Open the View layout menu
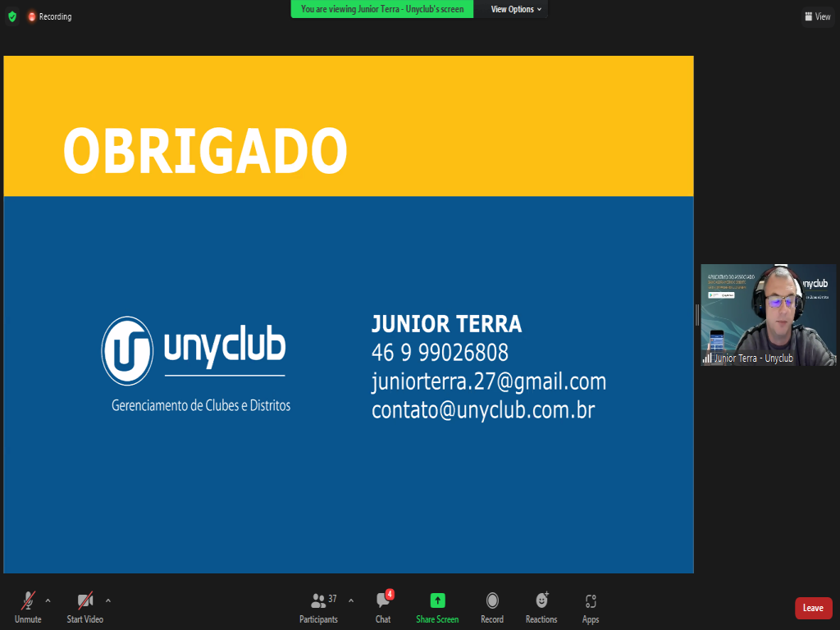This screenshot has width=840, height=630. pyautogui.click(x=817, y=16)
